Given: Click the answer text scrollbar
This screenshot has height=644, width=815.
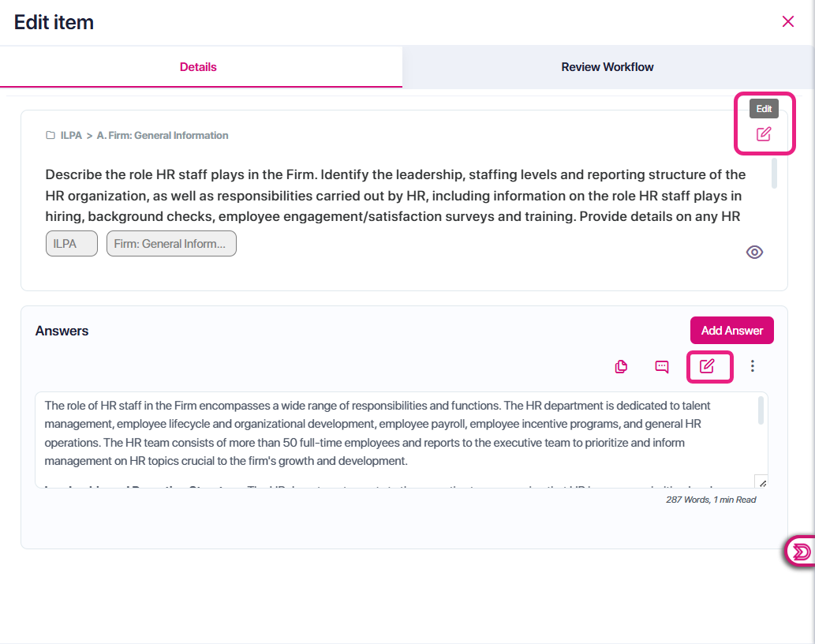Looking at the screenshot, I should point(761,410).
